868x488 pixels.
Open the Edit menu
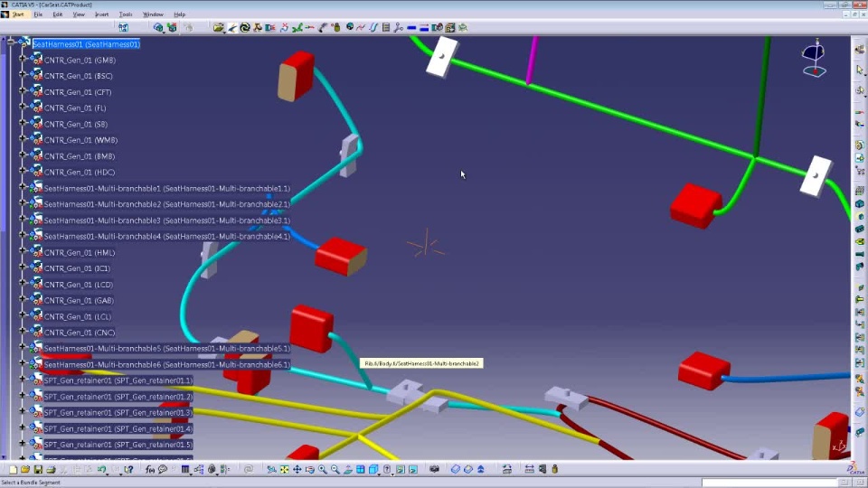[x=58, y=14]
